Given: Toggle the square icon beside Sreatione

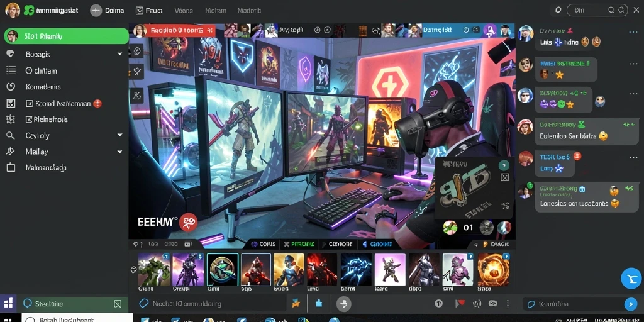Looking at the screenshot, I should (118, 304).
